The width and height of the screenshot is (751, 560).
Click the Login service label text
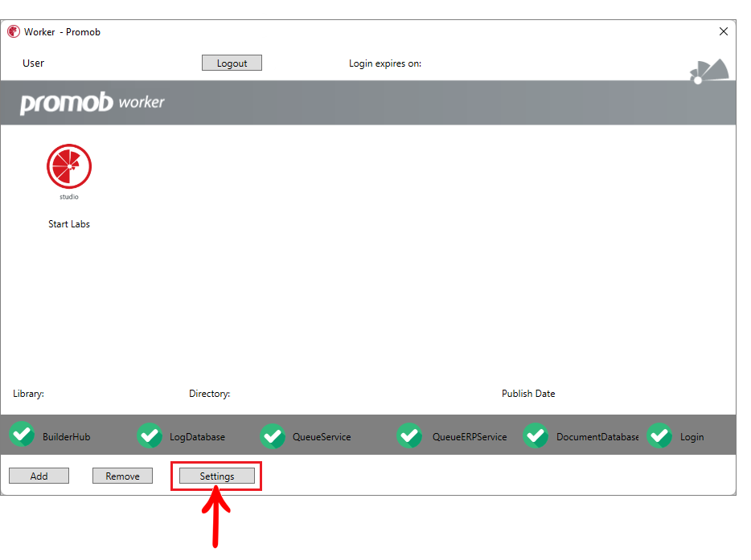point(692,437)
